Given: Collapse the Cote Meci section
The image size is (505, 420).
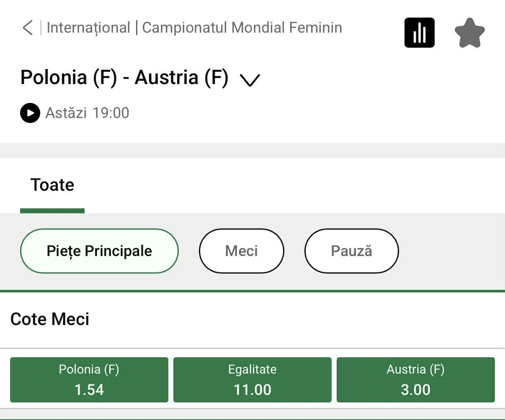Looking at the screenshot, I should pos(50,319).
